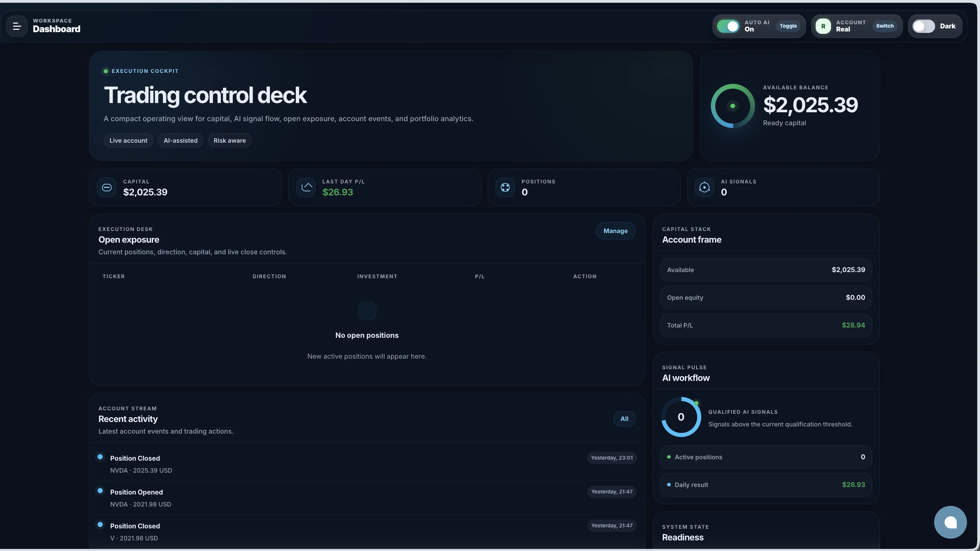Image resolution: width=980 pixels, height=551 pixels.
Task: Click the Readiness heading
Action: [683, 538]
